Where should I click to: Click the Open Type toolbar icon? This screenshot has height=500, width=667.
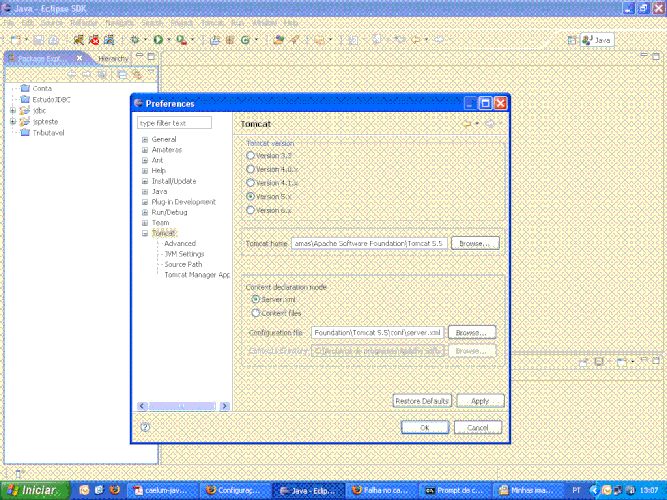pos(279,40)
